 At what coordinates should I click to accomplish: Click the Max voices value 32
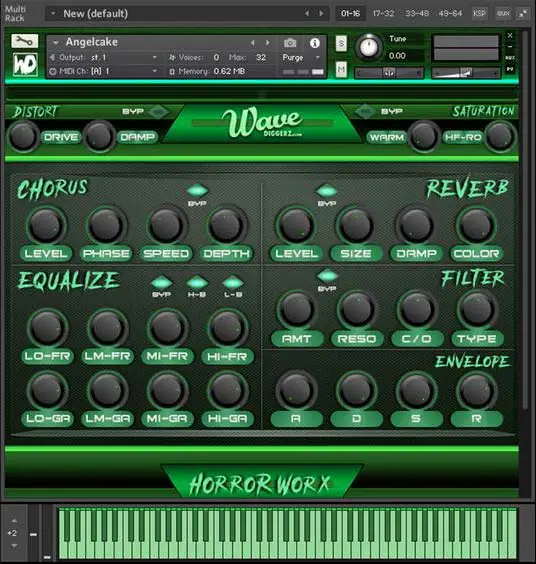coord(261,57)
